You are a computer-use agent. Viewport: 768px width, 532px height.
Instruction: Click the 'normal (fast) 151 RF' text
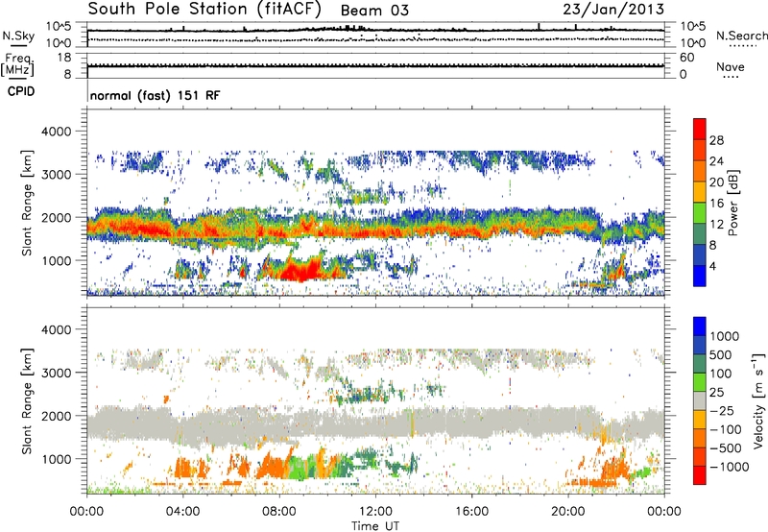pyautogui.click(x=156, y=95)
